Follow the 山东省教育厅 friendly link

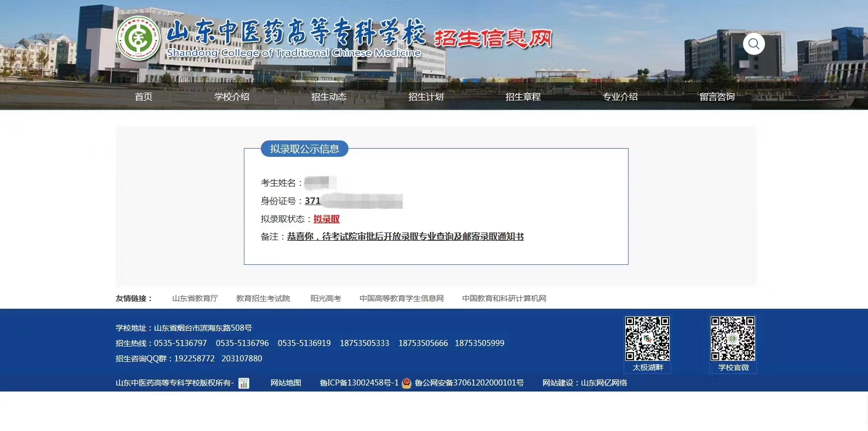point(195,298)
